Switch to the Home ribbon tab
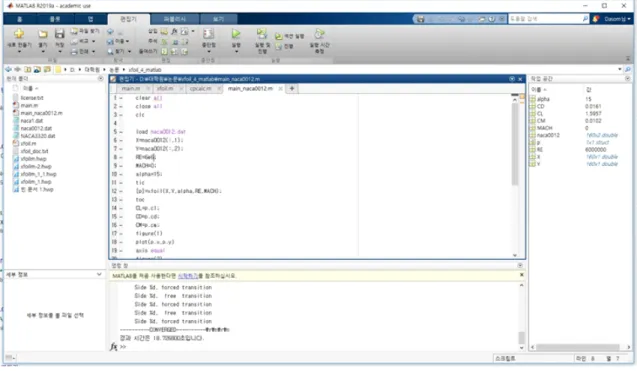 tap(20, 19)
